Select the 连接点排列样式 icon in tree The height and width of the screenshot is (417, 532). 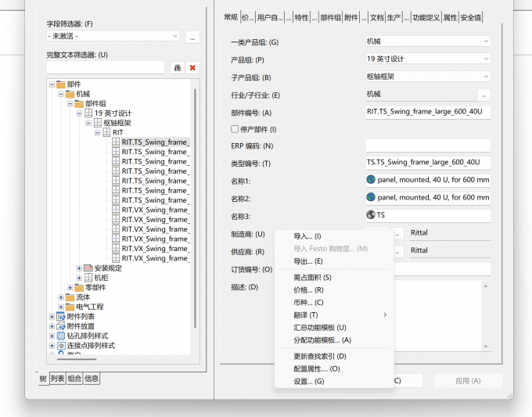click(x=61, y=346)
